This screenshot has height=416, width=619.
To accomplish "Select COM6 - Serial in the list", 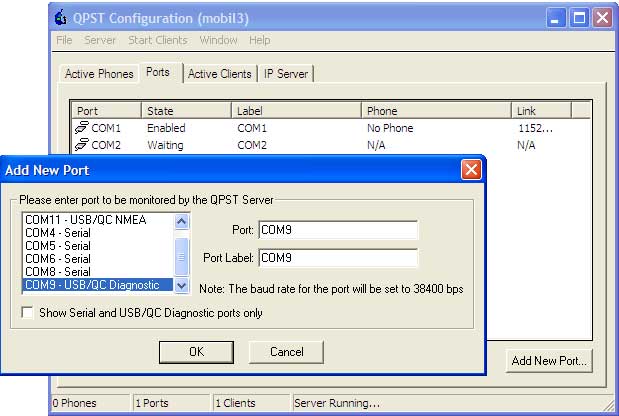I will (98, 259).
